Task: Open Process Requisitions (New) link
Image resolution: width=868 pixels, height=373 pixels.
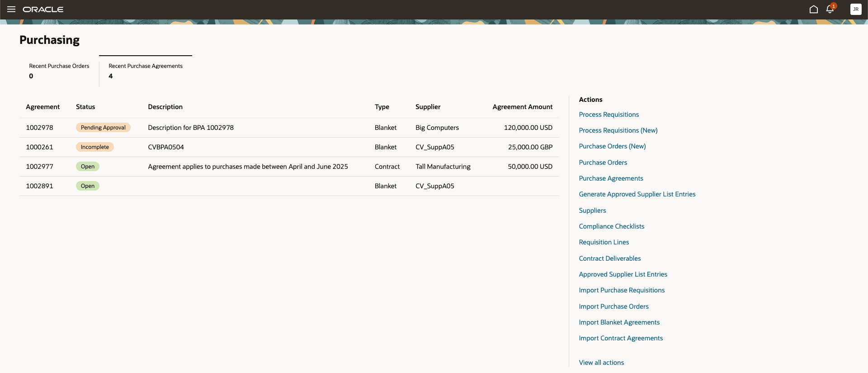Action: (x=618, y=130)
